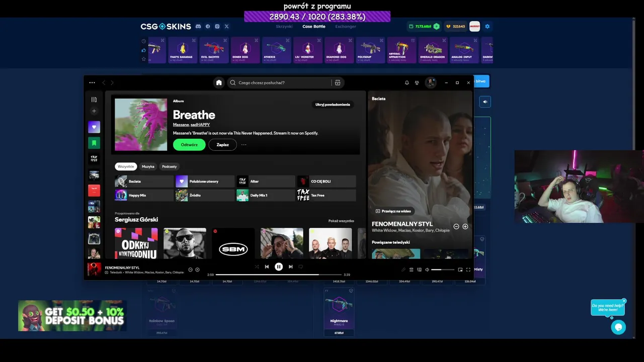Image resolution: width=644 pixels, height=362 pixels.
Task: Go to Spotify Home icon
Action: pos(218,82)
